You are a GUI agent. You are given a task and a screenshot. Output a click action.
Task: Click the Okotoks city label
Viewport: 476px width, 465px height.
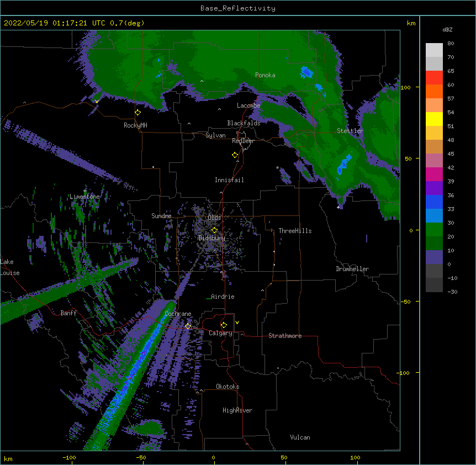tap(228, 387)
